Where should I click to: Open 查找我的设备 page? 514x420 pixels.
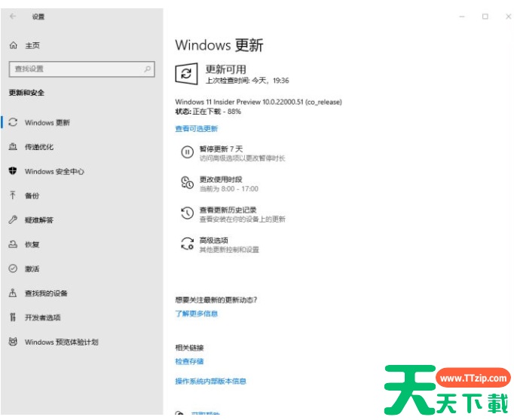46,293
